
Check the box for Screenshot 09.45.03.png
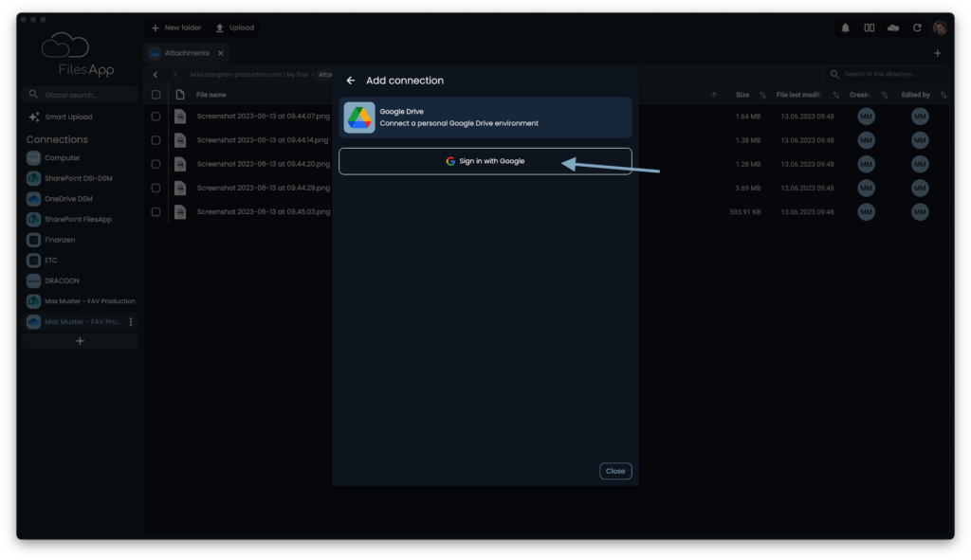(x=156, y=212)
